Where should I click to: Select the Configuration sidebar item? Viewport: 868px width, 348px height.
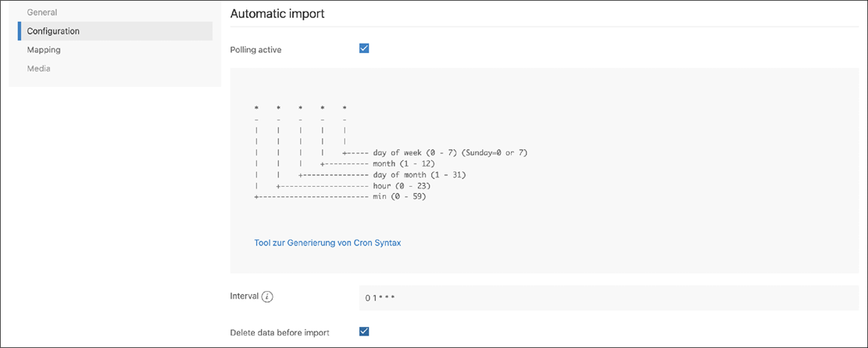coord(53,31)
